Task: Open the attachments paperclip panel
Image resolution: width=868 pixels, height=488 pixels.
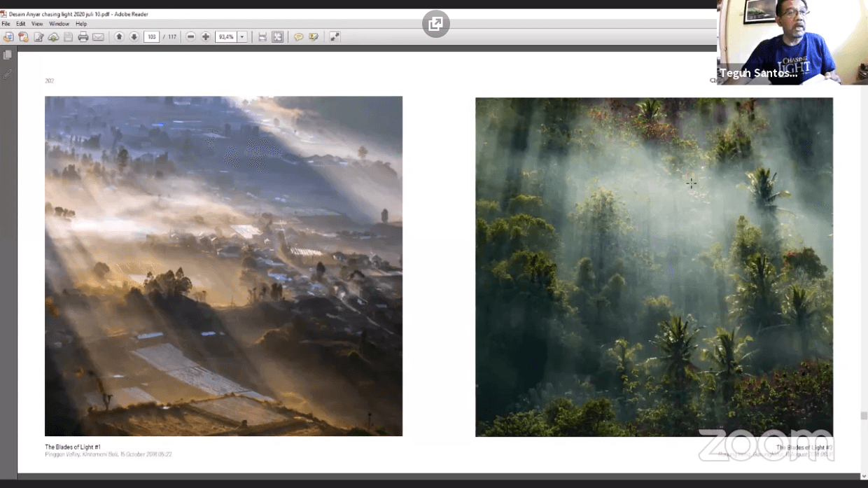Action: pos(8,74)
